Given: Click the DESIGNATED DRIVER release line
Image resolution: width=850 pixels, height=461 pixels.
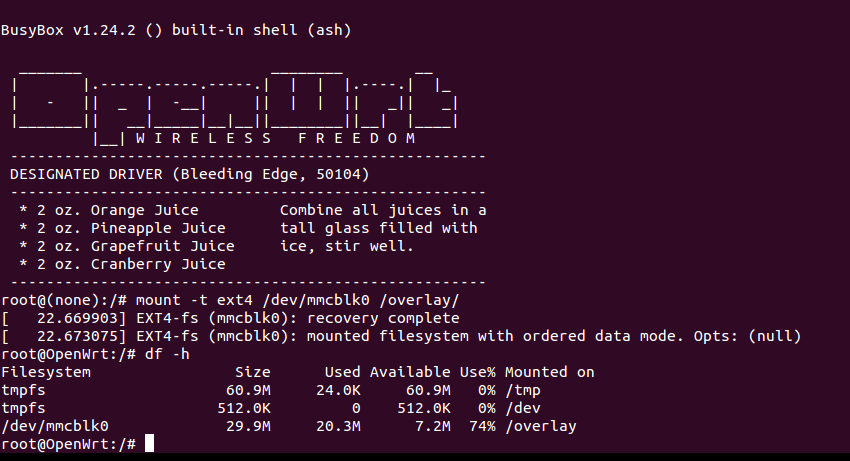Looking at the screenshot, I should 190,175.
